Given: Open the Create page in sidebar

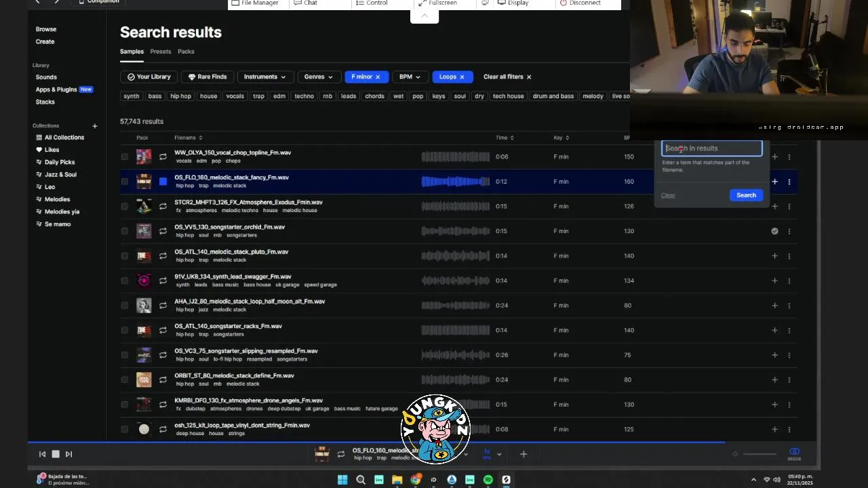Looking at the screenshot, I should pos(45,41).
